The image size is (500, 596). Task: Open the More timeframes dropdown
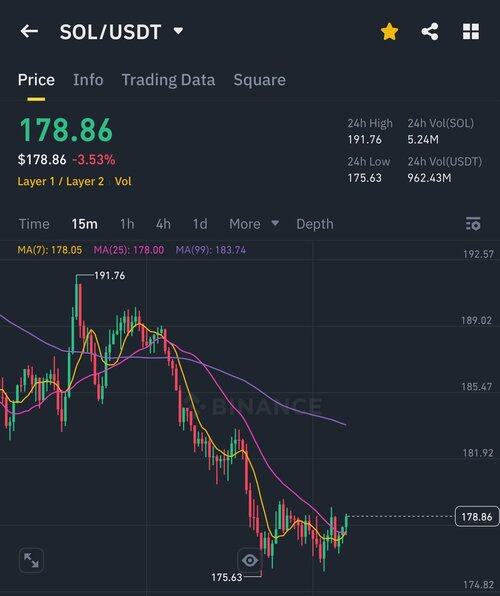click(254, 224)
